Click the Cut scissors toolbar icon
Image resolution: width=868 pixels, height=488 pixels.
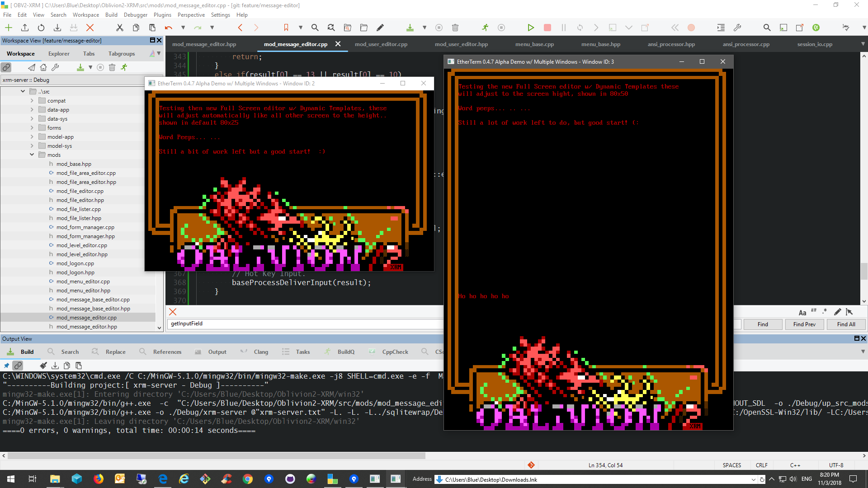pos(119,28)
